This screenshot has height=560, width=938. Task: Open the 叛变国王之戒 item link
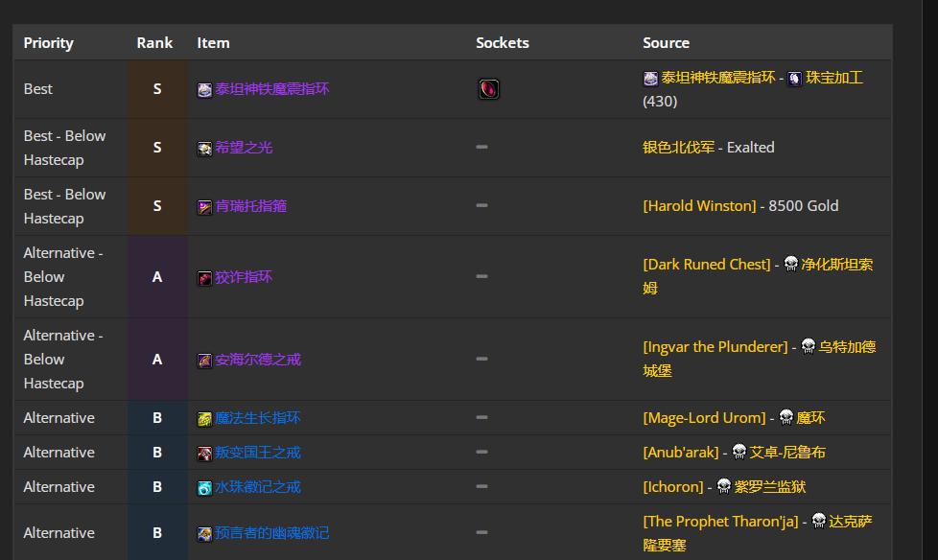[x=257, y=453]
